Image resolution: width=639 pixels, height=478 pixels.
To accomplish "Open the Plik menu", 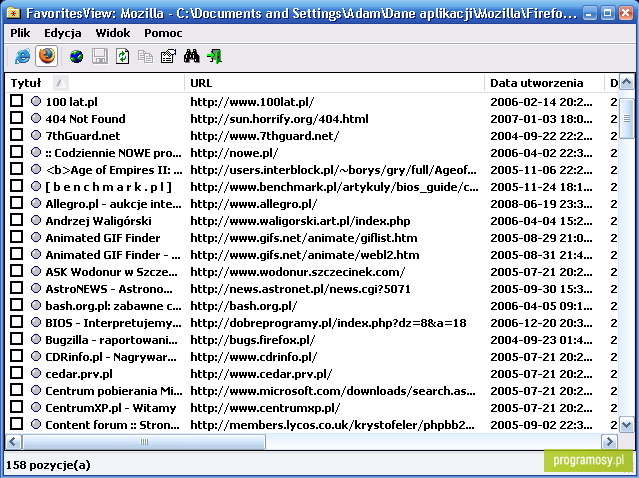I will 20,33.
